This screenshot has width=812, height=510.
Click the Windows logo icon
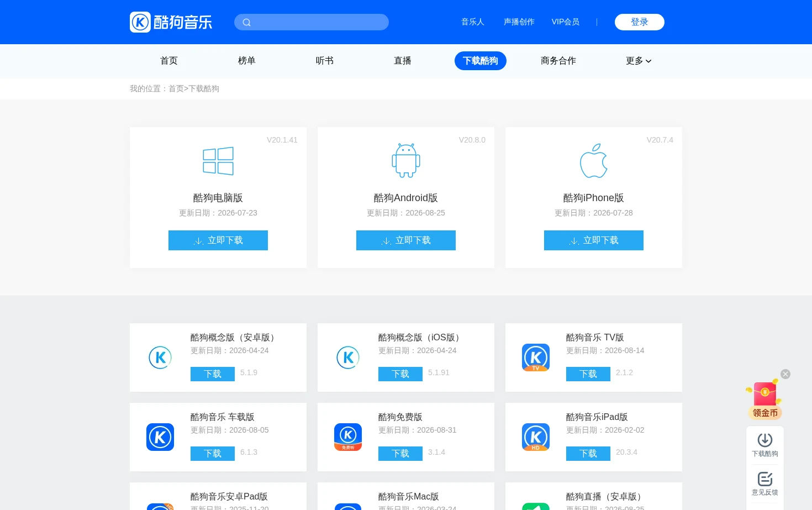pyautogui.click(x=218, y=161)
